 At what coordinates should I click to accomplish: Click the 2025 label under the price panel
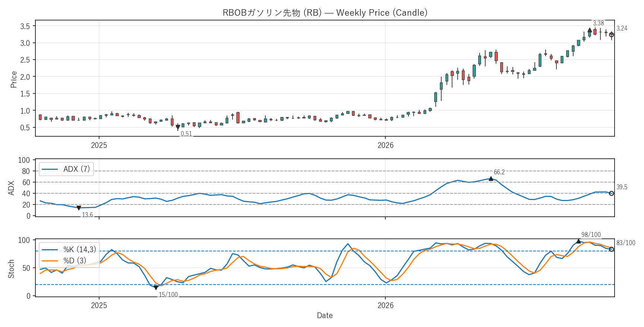[99, 145]
